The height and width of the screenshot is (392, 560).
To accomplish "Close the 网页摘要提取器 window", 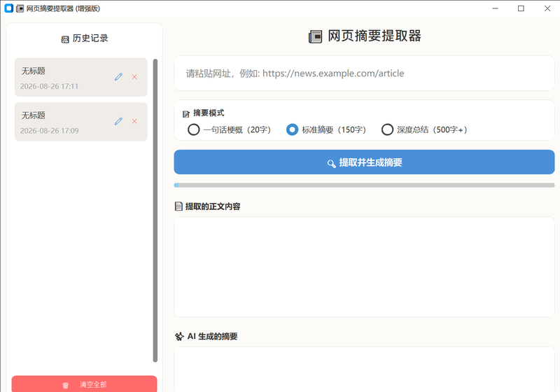I will coord(547,8).
